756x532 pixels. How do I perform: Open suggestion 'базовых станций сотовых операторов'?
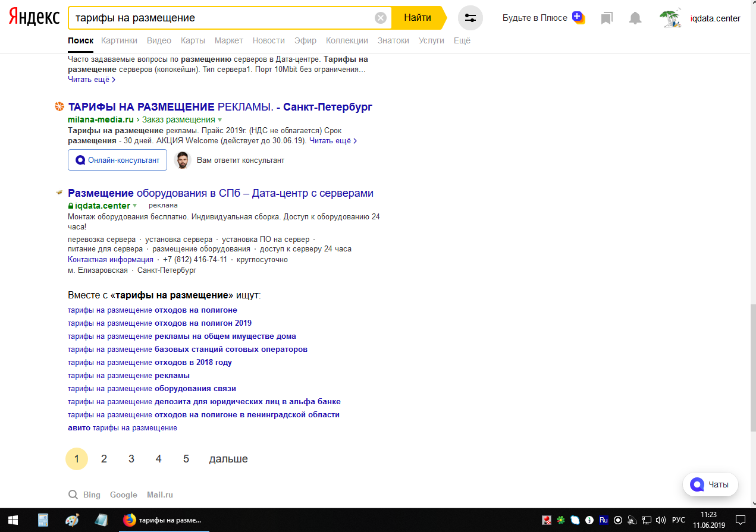(187, 350)
